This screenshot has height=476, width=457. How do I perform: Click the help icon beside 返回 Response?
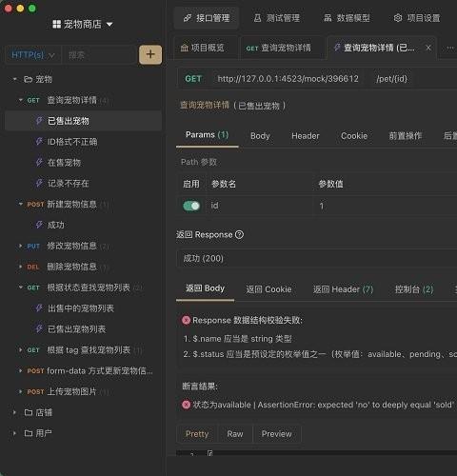click(239, 234)
